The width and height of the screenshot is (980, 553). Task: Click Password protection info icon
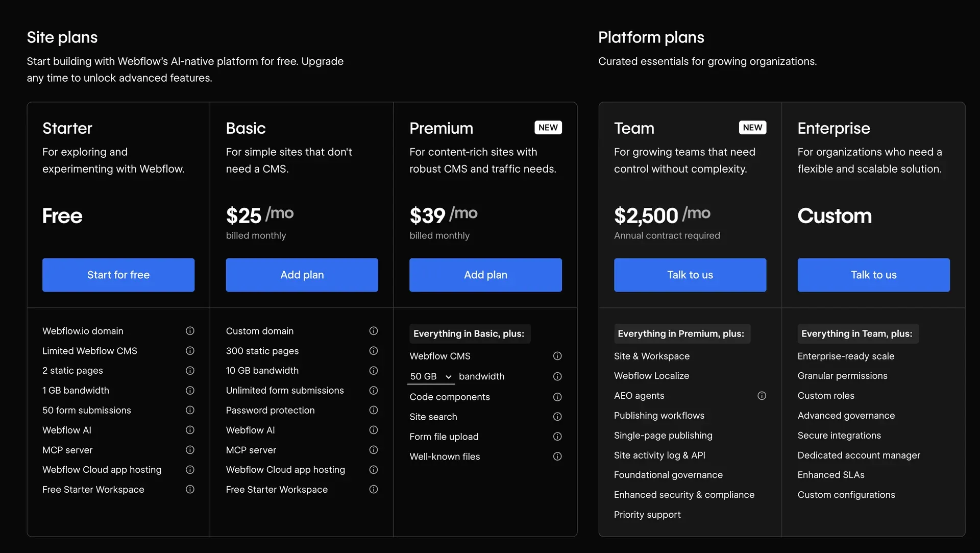(374, 410)
